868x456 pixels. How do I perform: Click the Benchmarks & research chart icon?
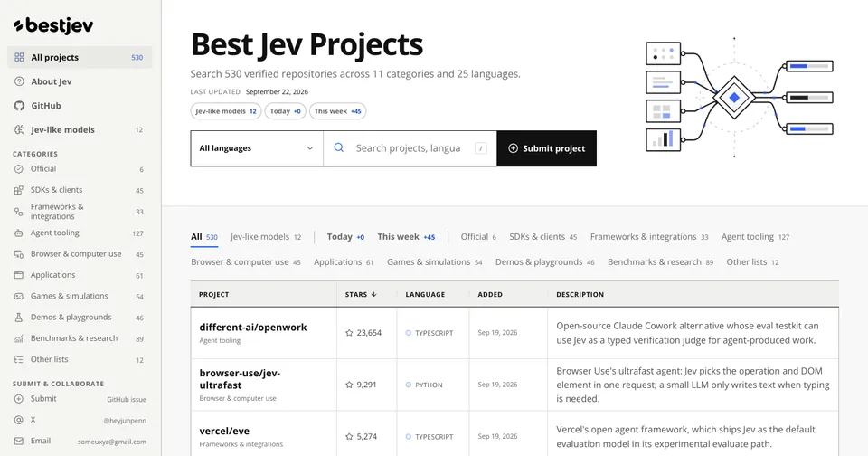coord(19,338)
